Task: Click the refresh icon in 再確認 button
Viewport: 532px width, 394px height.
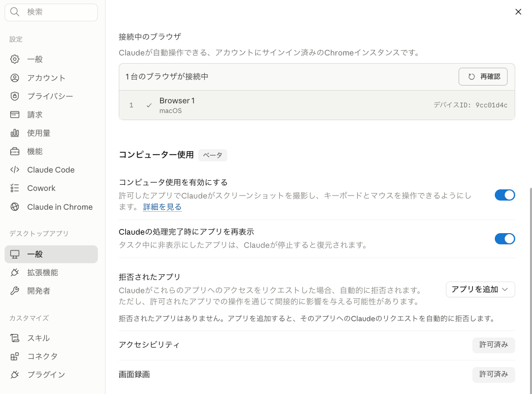Action: pyautogui.click(x=471, y=77)
